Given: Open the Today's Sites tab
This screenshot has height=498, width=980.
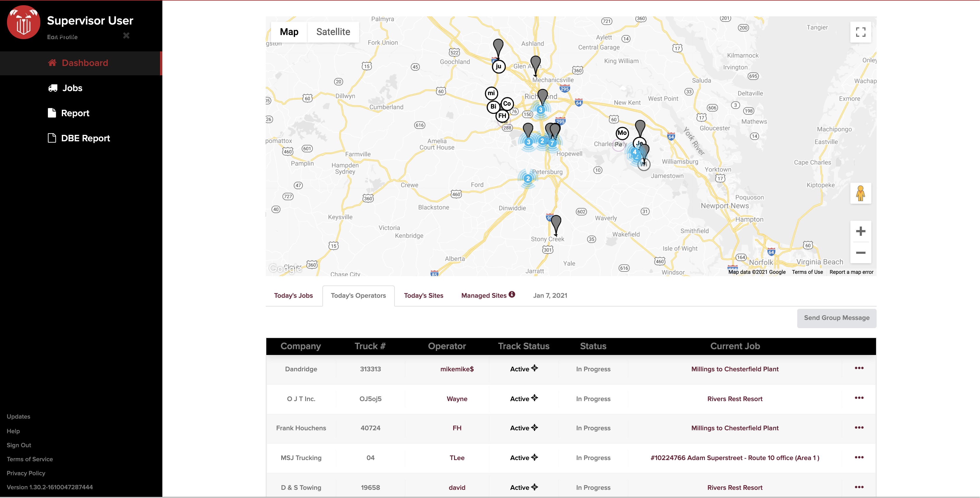Looking at the screenshot, I should point(423,296).
